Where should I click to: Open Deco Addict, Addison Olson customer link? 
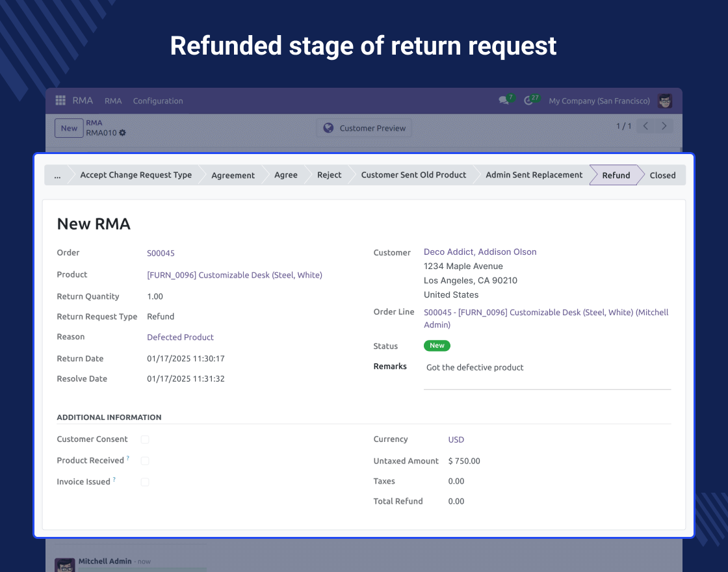[x=480, y=252]
